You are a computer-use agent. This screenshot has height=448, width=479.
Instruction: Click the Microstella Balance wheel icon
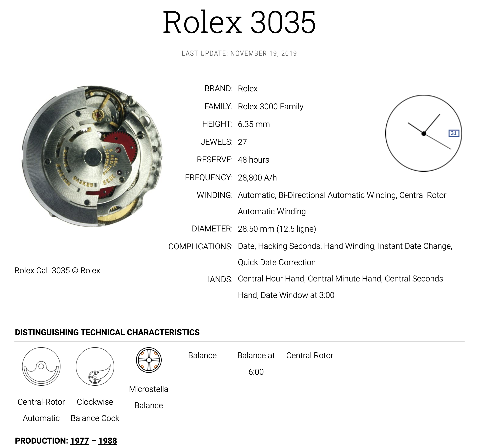point(149,360)
